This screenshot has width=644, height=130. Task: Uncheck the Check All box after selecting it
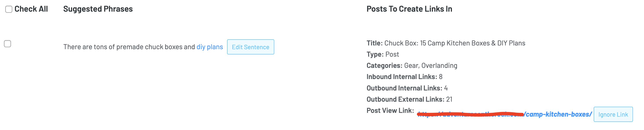tap(8, 9)
